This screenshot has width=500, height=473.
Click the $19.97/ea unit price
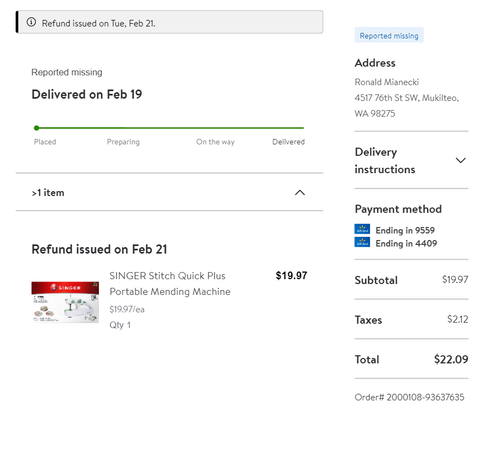[127, 309]
